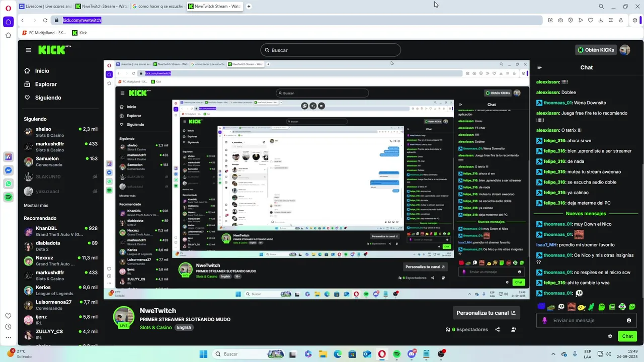
Task: Click the address bar URL
Action: point(82,20)
